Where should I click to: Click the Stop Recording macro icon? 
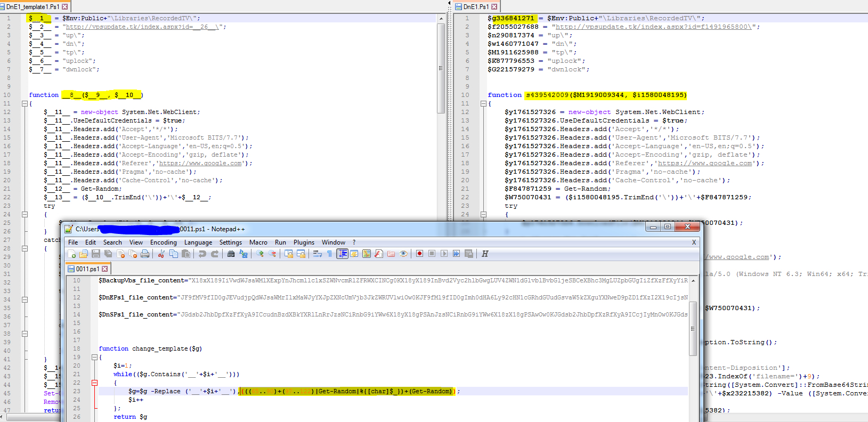point(432,254)
